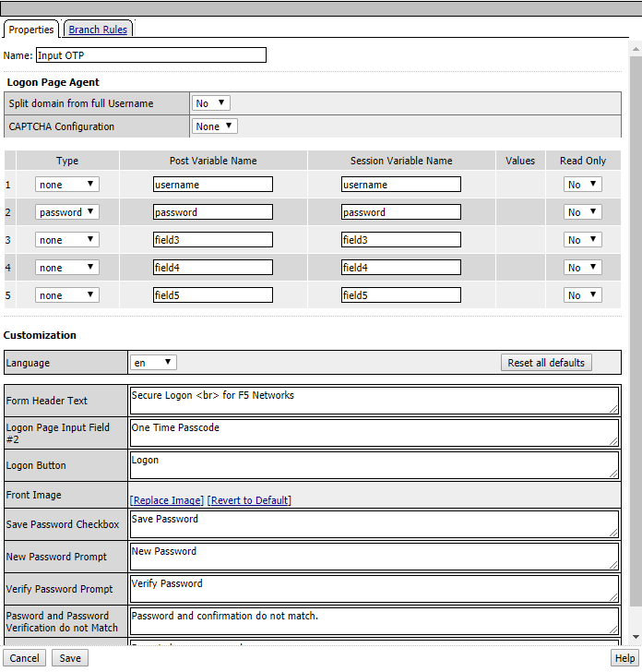
Task: Click the One Time Passcode text field
Action: click(x=374, y=433)
